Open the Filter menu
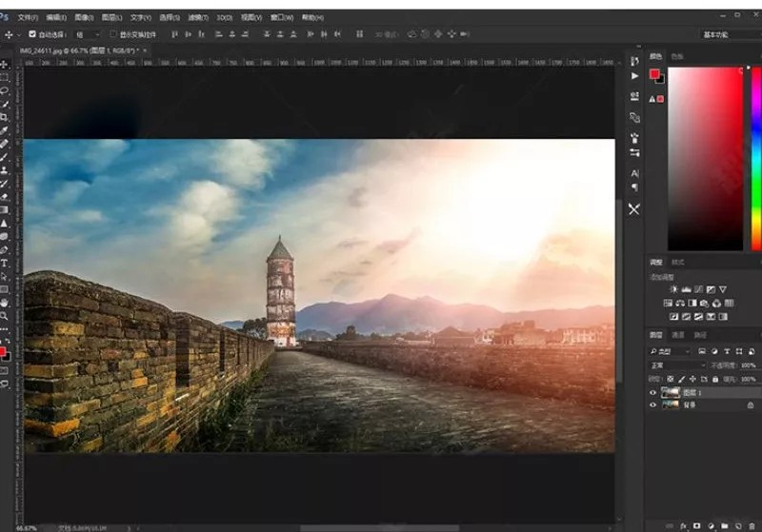 [x=197, y=17]
